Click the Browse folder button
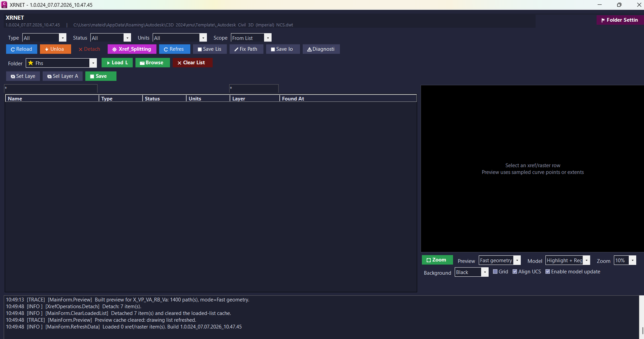This screenshot has width=644, height=339. tap(153, 63)
